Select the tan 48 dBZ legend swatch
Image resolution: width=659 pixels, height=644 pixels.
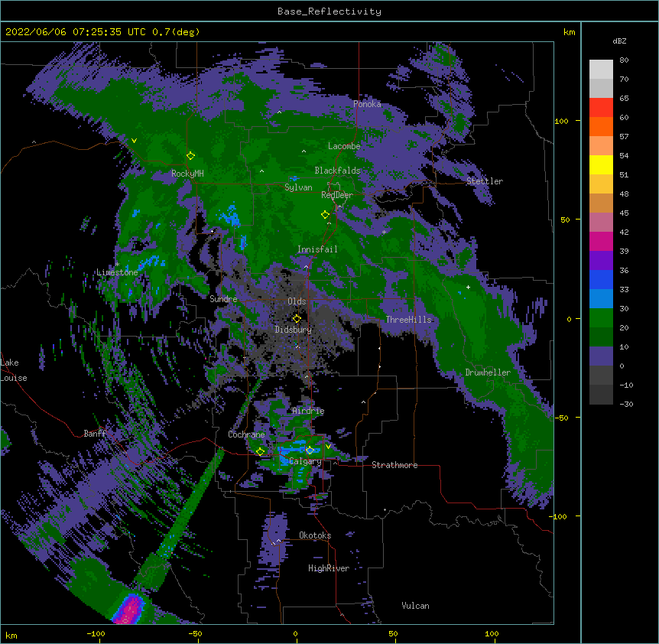601,203
